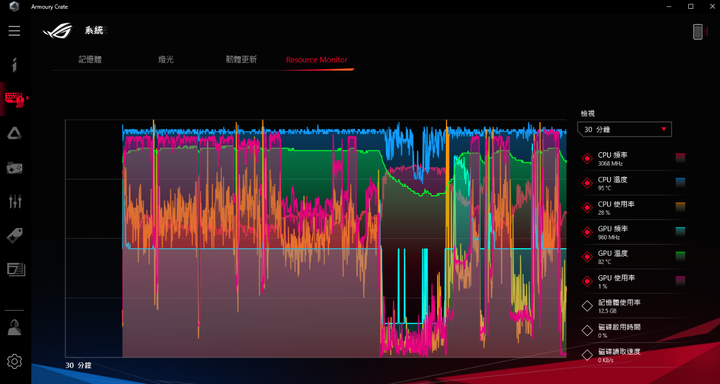This screenshot has height=384, width=720.
Task: Click the 12.5 GB memory usage value
Action: tap(607, 311)
